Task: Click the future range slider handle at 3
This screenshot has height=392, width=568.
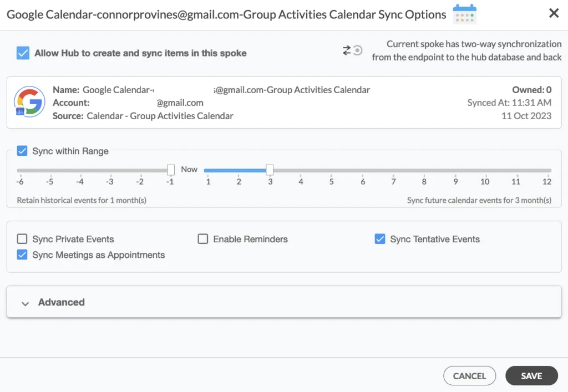Action: click(270, 170)
